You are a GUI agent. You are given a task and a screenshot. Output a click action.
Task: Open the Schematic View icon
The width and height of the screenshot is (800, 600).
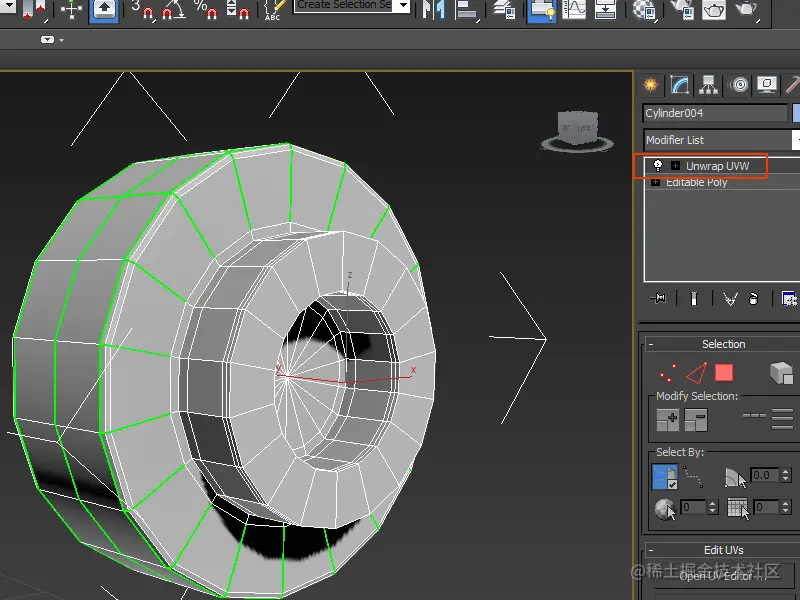tap(606, 10)
